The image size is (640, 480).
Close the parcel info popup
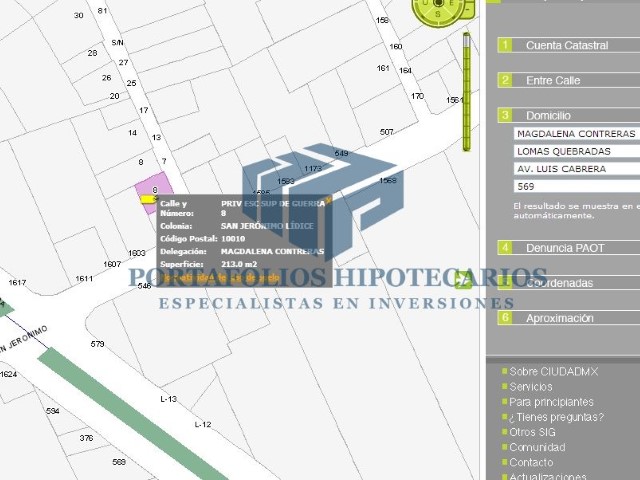pyautogui.click(x=329, y=200)
